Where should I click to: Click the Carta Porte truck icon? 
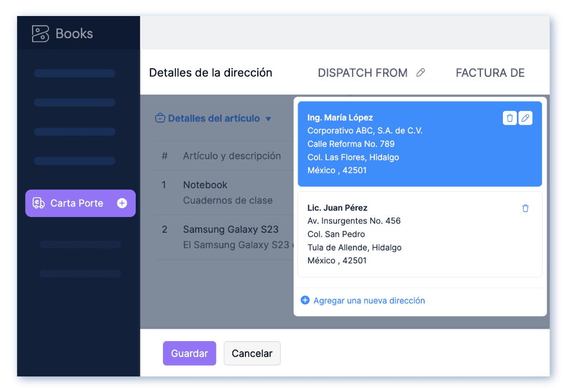pos(39,203)
